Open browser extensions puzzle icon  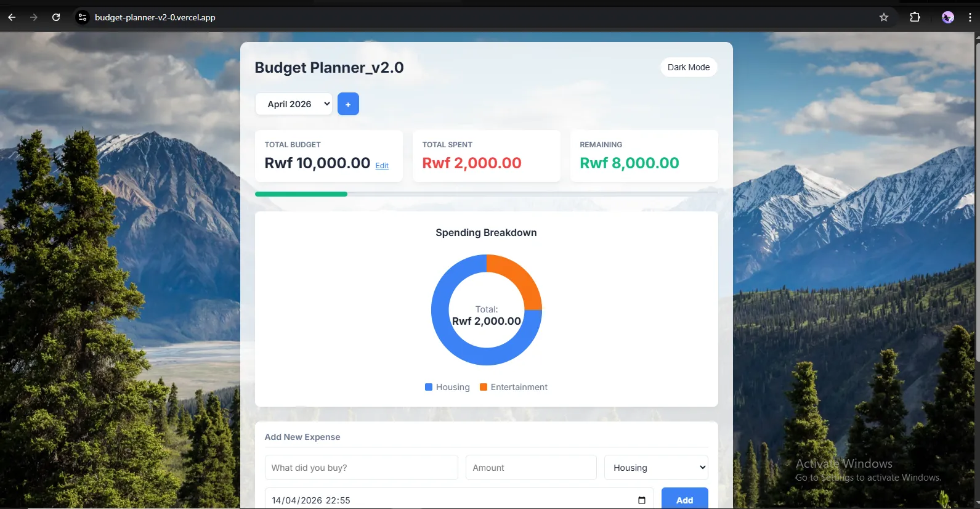(915, 17)
